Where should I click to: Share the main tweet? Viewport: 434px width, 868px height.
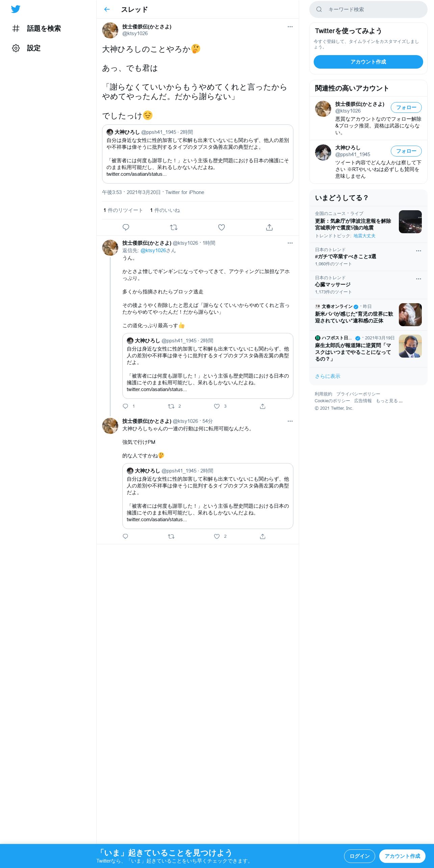tap(269, 227)
